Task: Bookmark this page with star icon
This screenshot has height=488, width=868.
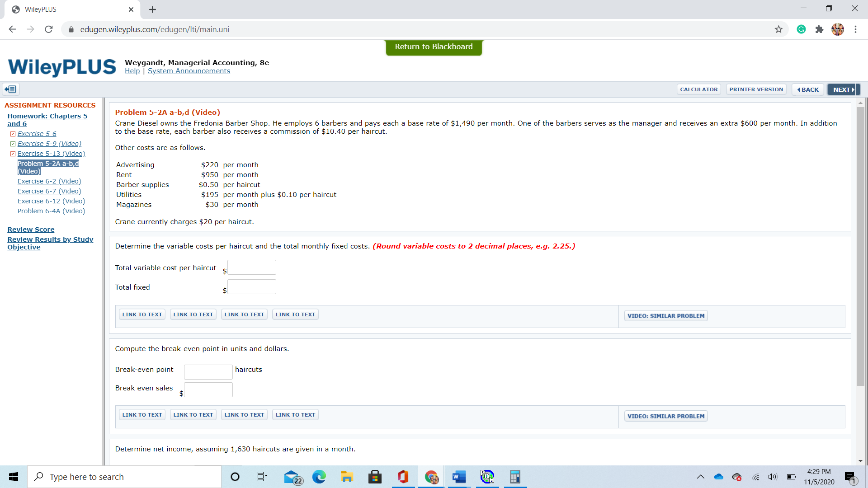Action: pos(778,29)
